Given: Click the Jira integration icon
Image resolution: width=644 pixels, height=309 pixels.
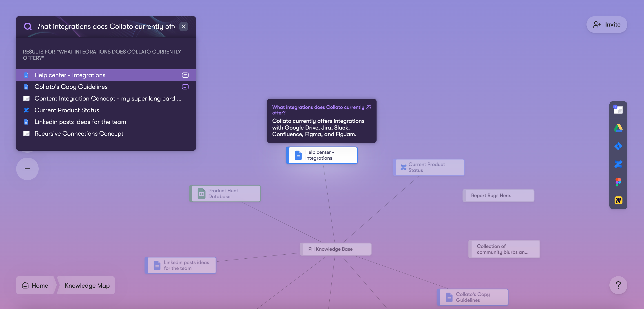Looking at the screenshot, I should [x=618, y=146].
